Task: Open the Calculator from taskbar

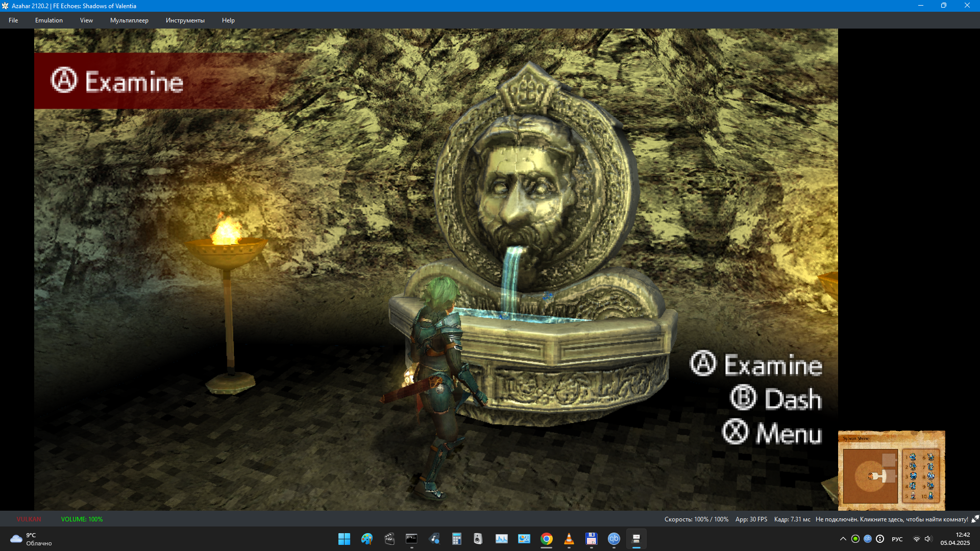Action: (456, 539)
